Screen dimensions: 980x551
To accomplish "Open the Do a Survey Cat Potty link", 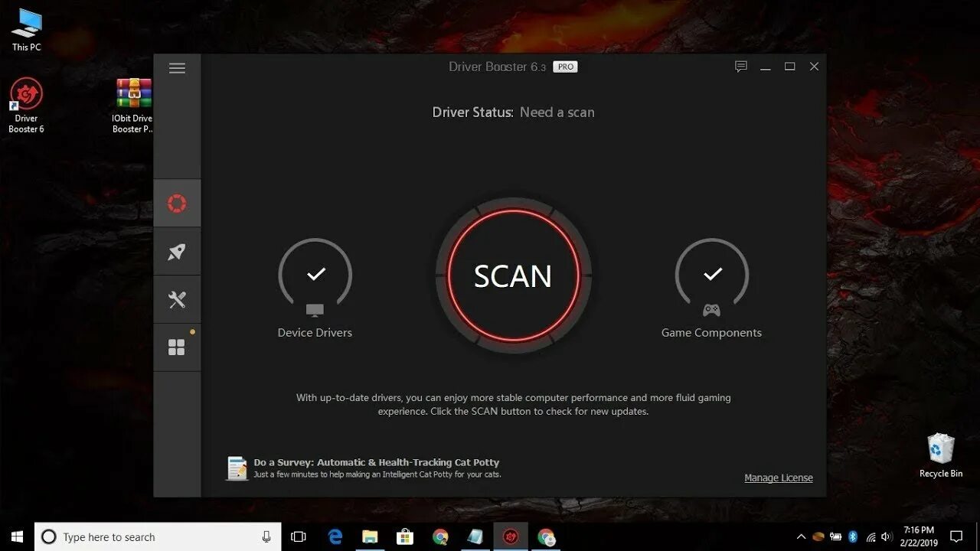I will 377,462.
